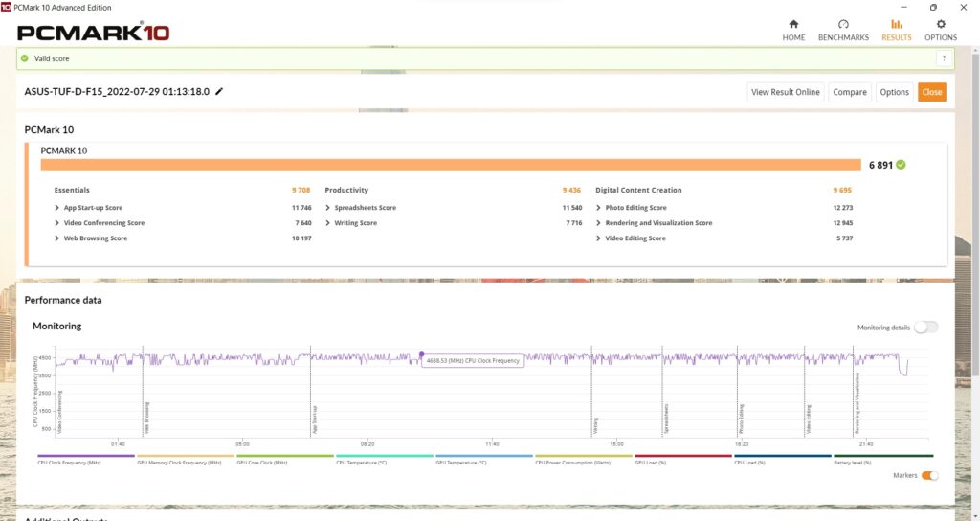Select Battery level legend series
Image resolution: width=980 pixels, height=521 pixels.
882,460
